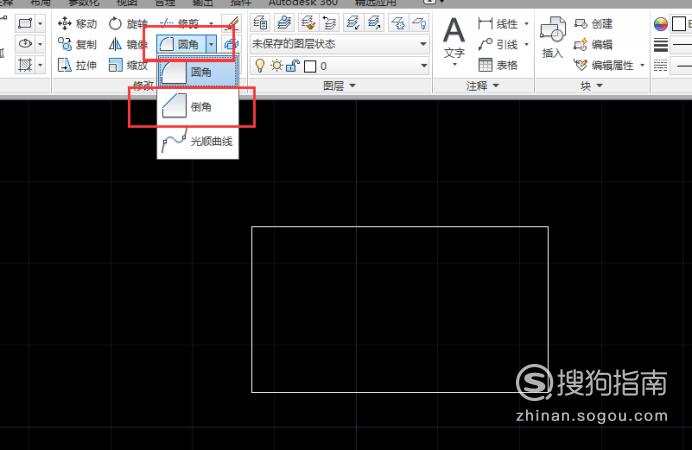Click the Offset icon beside fillet dropdown

point(231,44)
